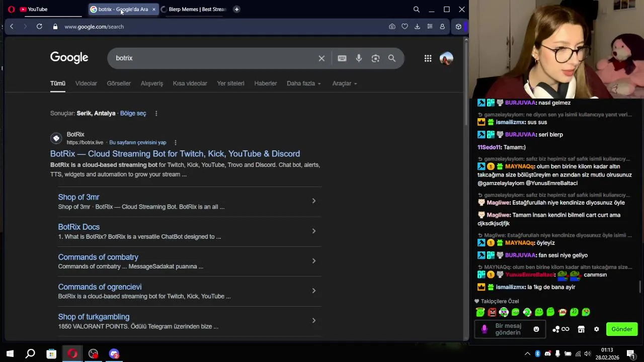Open Discord tray icon
644x362 pixels.
547,354
